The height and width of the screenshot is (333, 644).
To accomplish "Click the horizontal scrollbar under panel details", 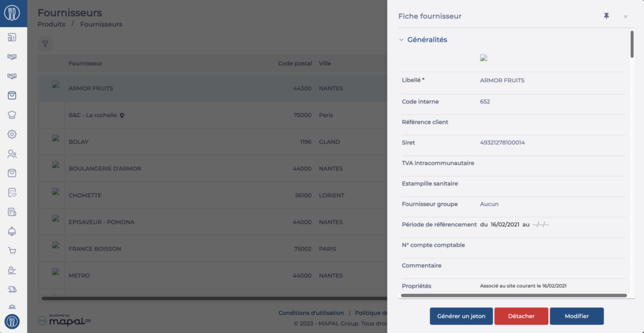I will 514,295.
